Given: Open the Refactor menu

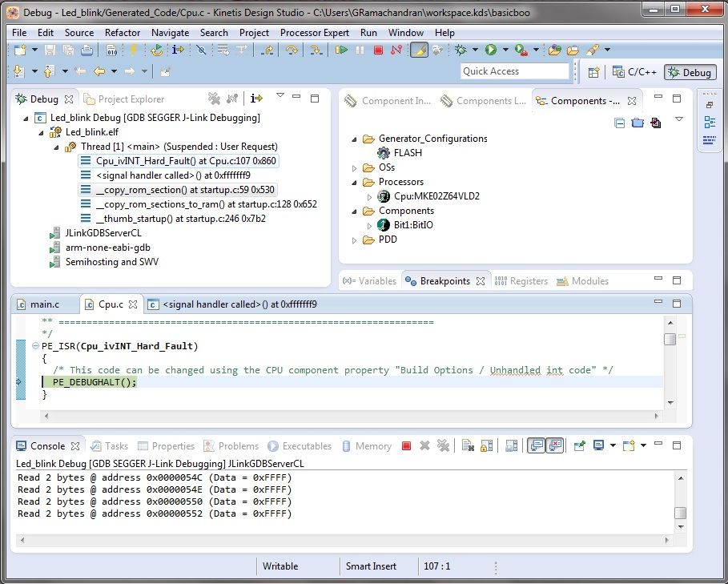Looking at the screenshot, I should [123, 33].
